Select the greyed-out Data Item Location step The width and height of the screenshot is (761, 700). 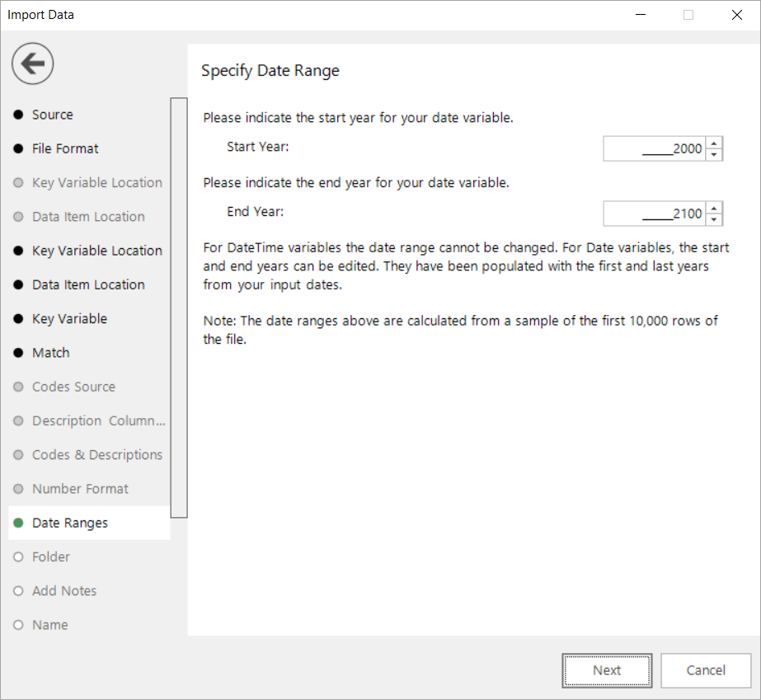pos(88,217)
